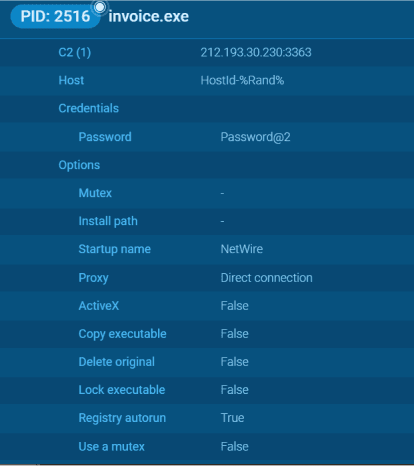Click the circular indicator icon beside PID badge

[100, 7]
